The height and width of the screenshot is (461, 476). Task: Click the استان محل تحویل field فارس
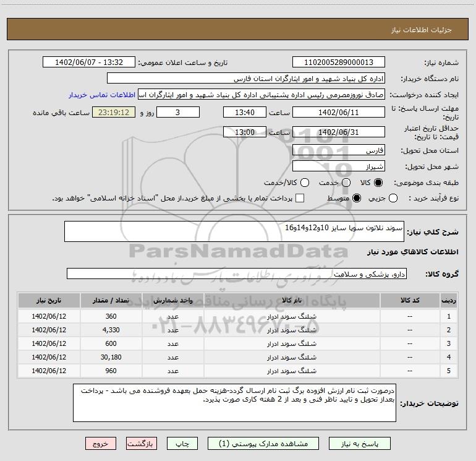(x=339, y=150)
